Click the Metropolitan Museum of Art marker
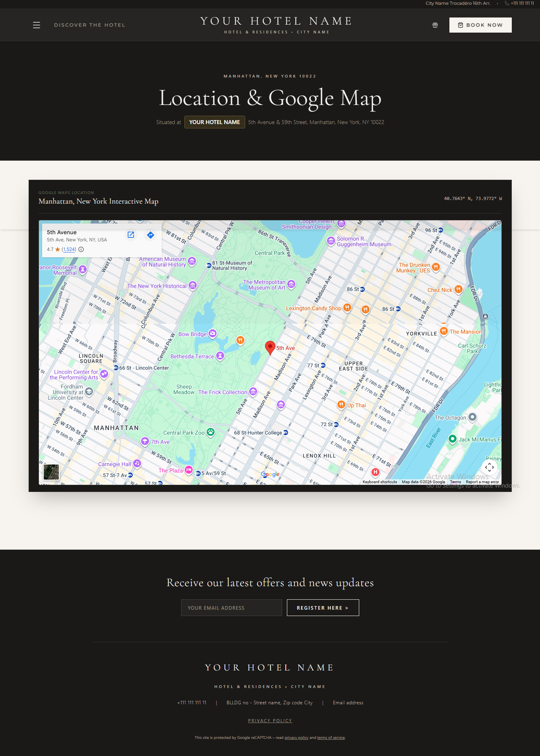This screenshot has width=540, height=756. coord(291,284)
